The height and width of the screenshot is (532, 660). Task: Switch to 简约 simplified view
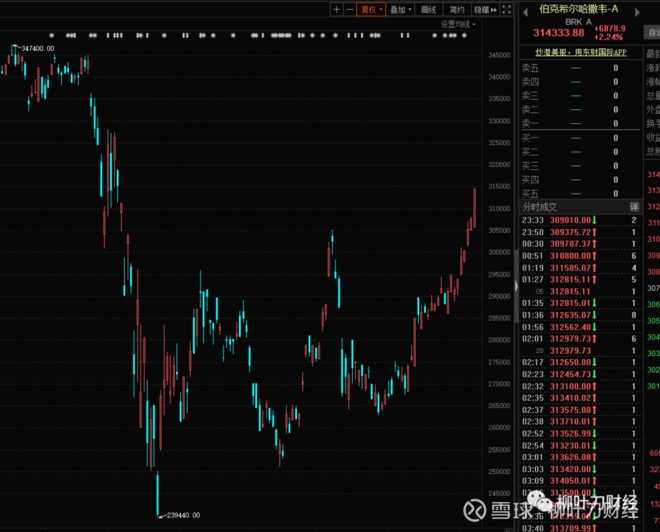click(x=457, y=9)
